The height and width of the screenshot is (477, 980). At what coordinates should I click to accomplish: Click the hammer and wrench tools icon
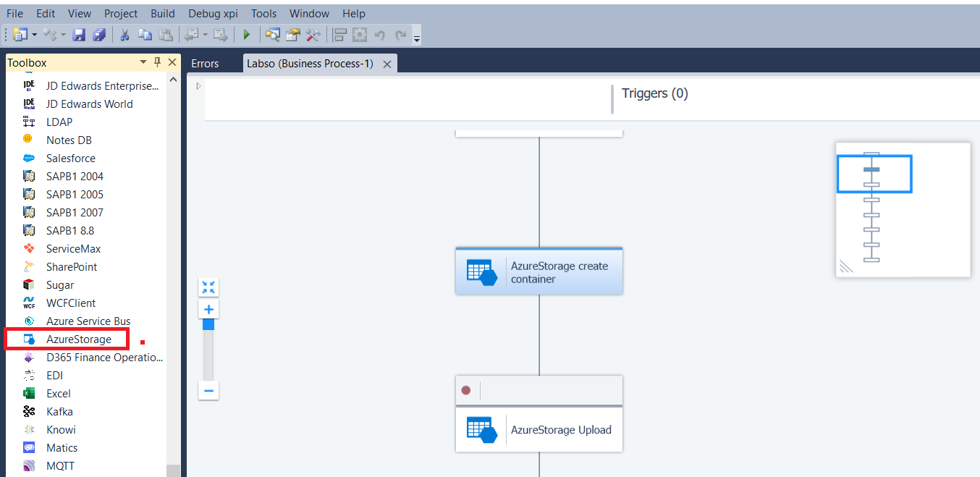(x=313, y=34)
